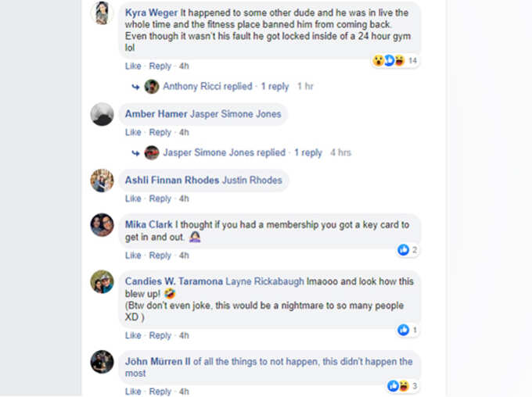Open Amber Hamer's profile avatar
Image resolution: width=532 pixels, height=397 pixels.
102,114
